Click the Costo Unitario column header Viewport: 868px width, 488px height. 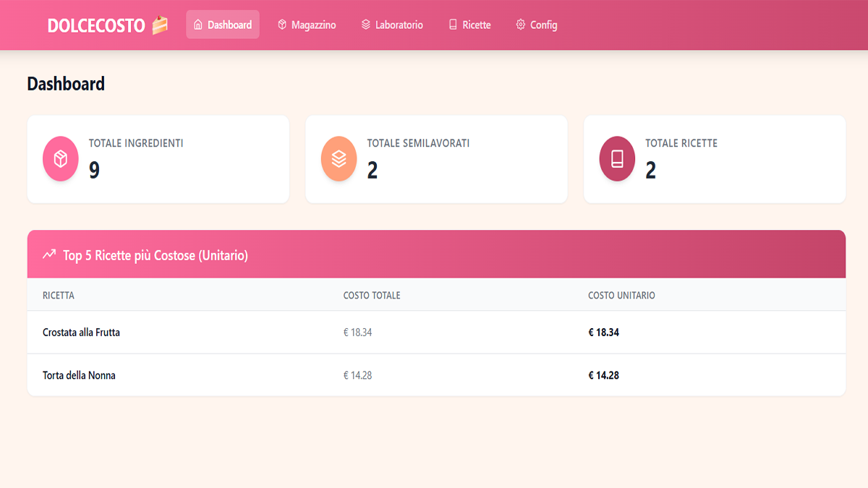coord(621,296)
